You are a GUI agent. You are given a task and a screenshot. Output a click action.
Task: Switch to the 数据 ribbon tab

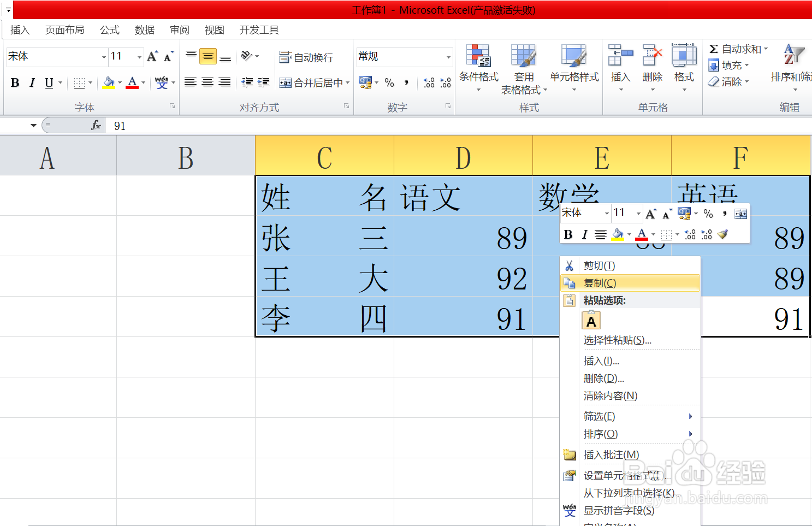[144, 30]
